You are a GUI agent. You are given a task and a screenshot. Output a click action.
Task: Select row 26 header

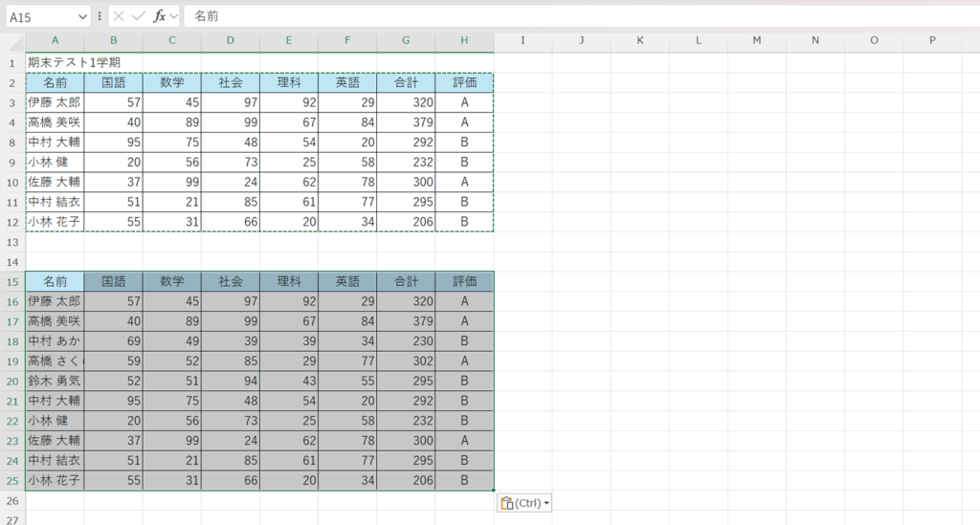click(x=12, y=501)
